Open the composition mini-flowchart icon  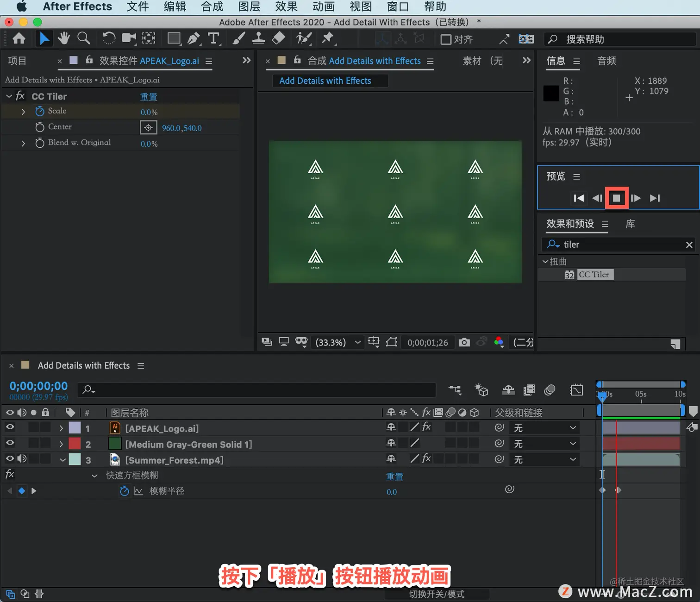pyautogui.click(x=455, y=390)
